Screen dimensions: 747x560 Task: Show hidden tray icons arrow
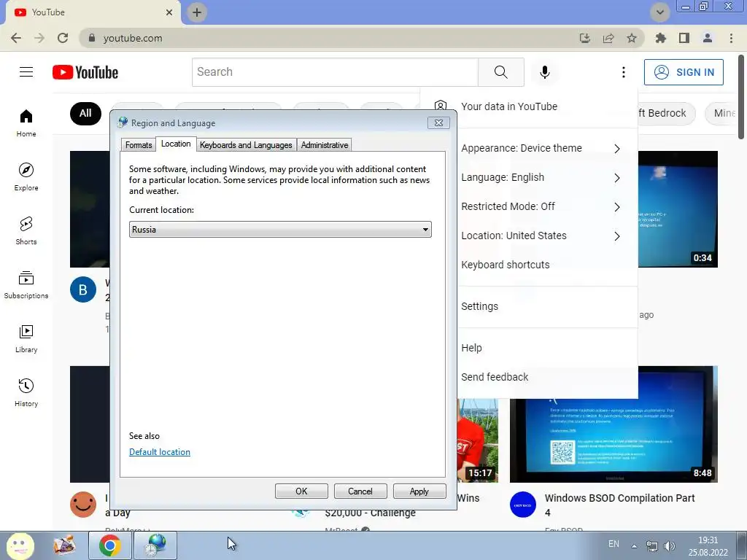tap(634, 546)
